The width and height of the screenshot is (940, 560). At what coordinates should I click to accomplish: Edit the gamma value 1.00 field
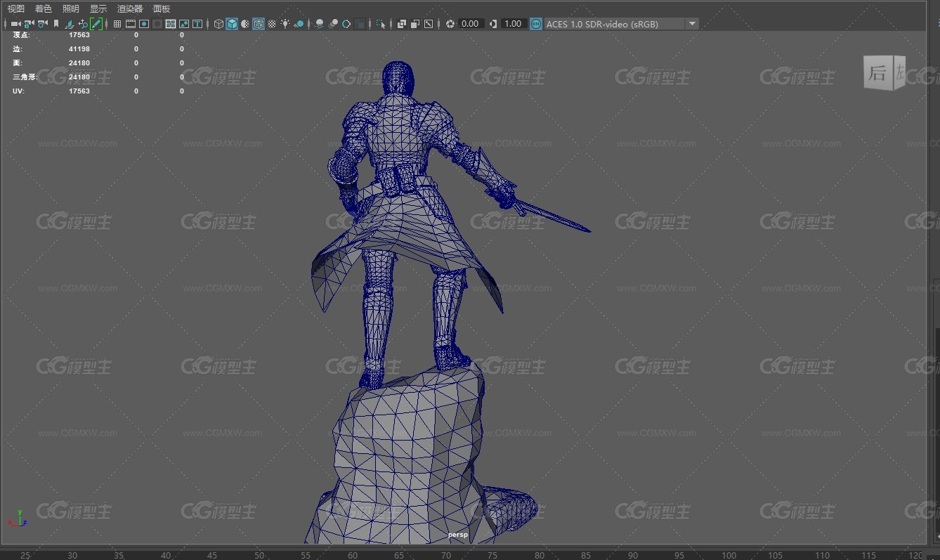(514, 24)
